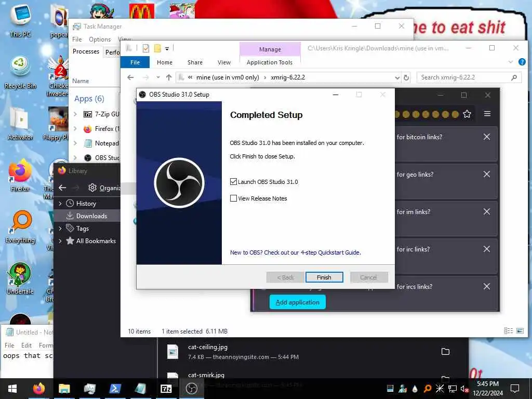Open Organize gear menu in Library

coord(104,188)
